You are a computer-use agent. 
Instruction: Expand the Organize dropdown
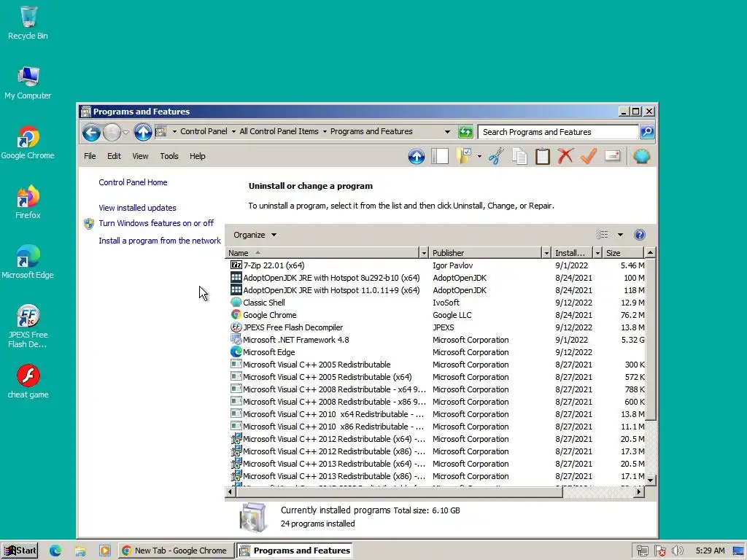coord(255,235)
